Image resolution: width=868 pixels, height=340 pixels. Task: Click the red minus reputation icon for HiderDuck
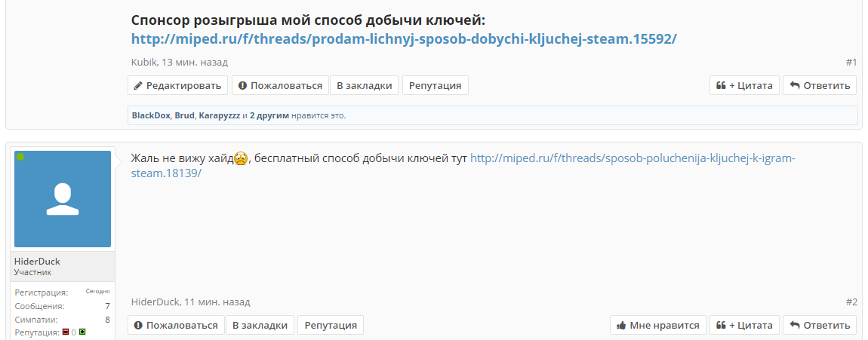66,332
